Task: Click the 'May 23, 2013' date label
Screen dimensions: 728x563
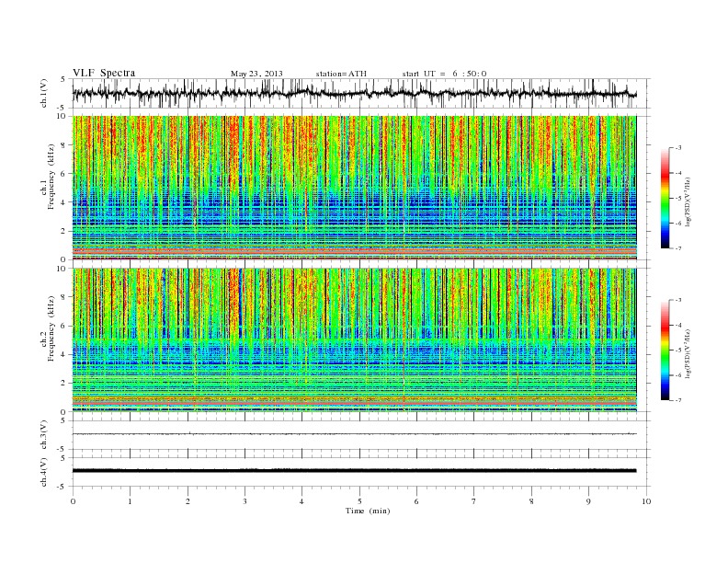Action: (x=256, y=74)
